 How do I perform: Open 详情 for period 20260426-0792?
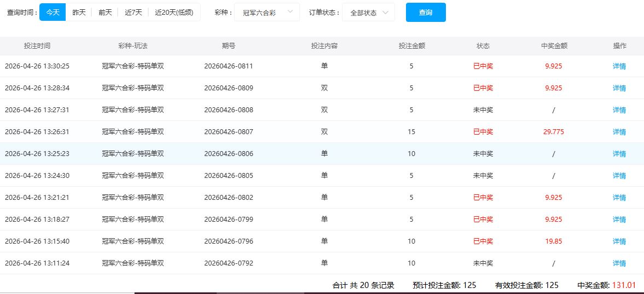click(619, 263)
